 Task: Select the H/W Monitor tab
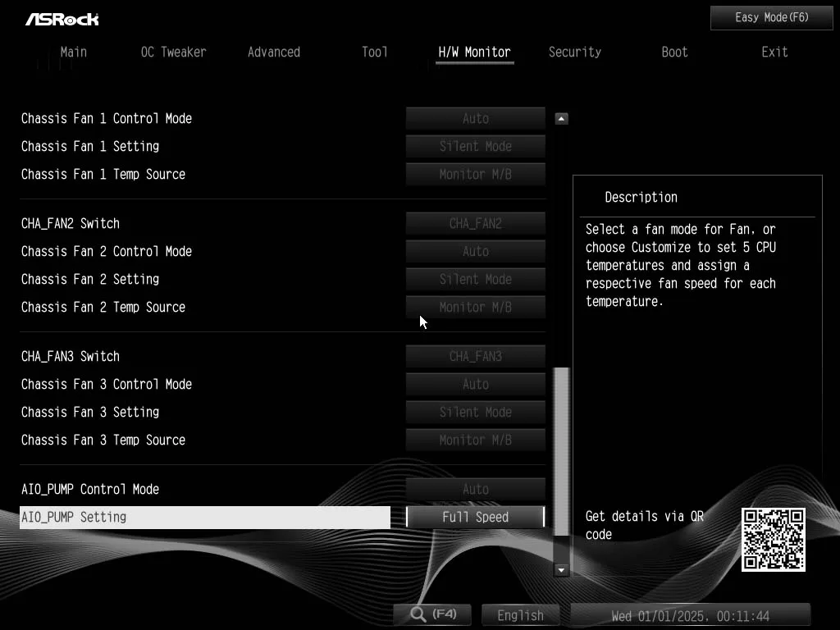(x=475, y=52)
